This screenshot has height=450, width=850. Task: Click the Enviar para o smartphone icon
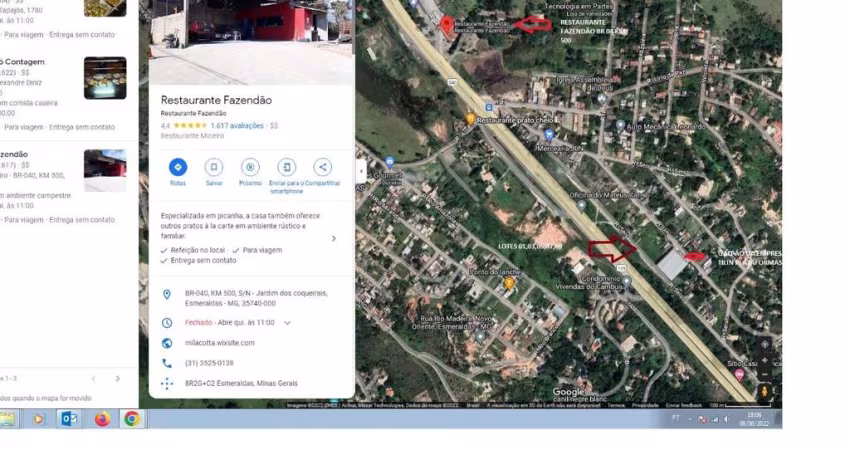(286, 167)
